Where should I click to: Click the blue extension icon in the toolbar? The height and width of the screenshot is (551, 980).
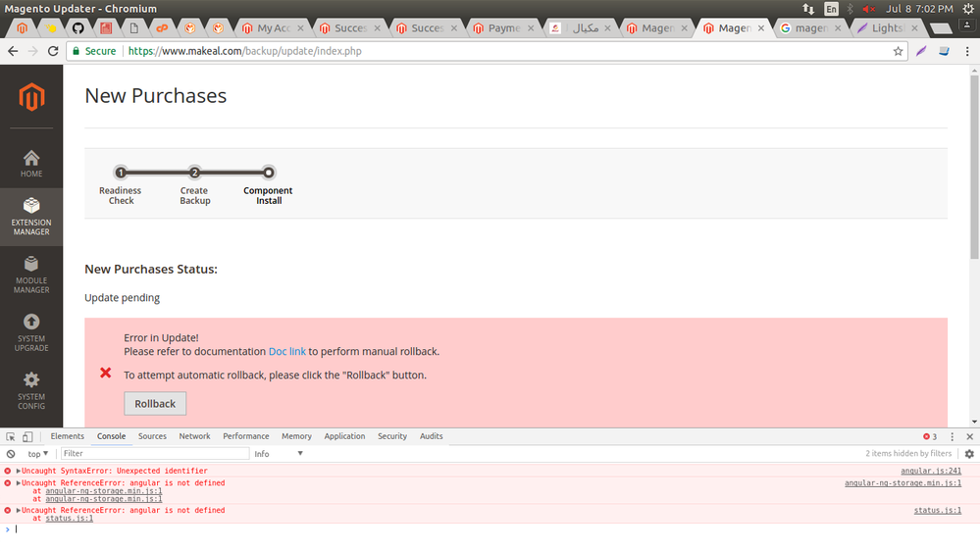pyautogui.click(x=944, y=51)
